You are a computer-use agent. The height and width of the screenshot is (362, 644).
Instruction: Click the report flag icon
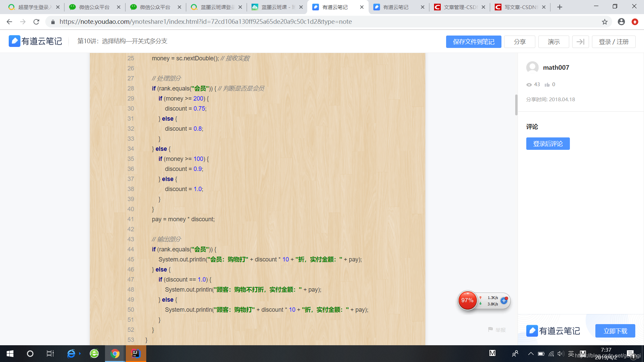490,330
